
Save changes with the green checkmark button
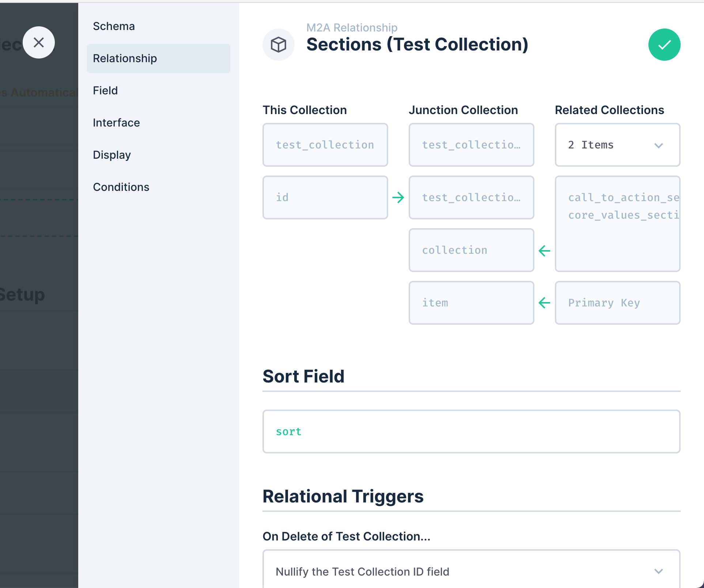pos(664,45)
